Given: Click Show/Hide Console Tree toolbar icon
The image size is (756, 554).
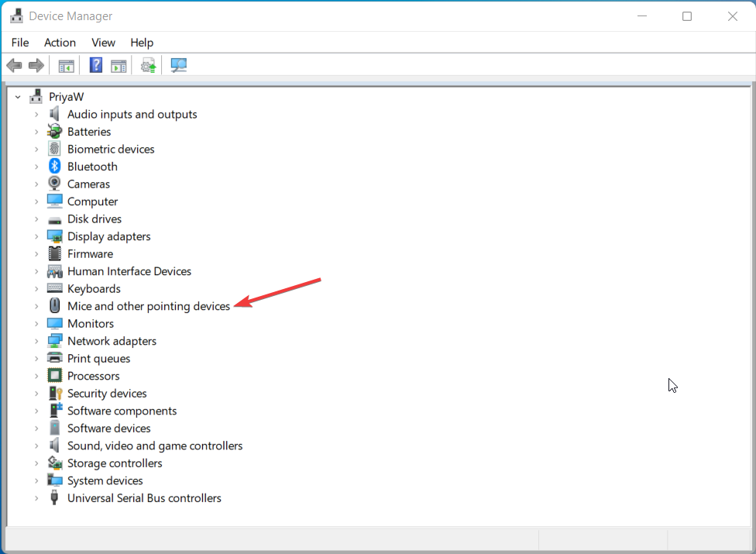Looking at the screenshot, I should pos(66,66).
